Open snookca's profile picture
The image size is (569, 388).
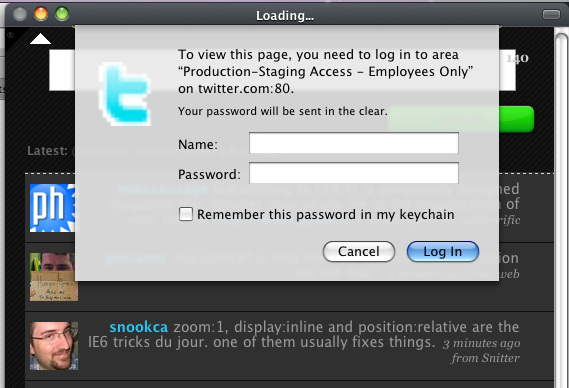pyautogui.click(x=54, y=346)
